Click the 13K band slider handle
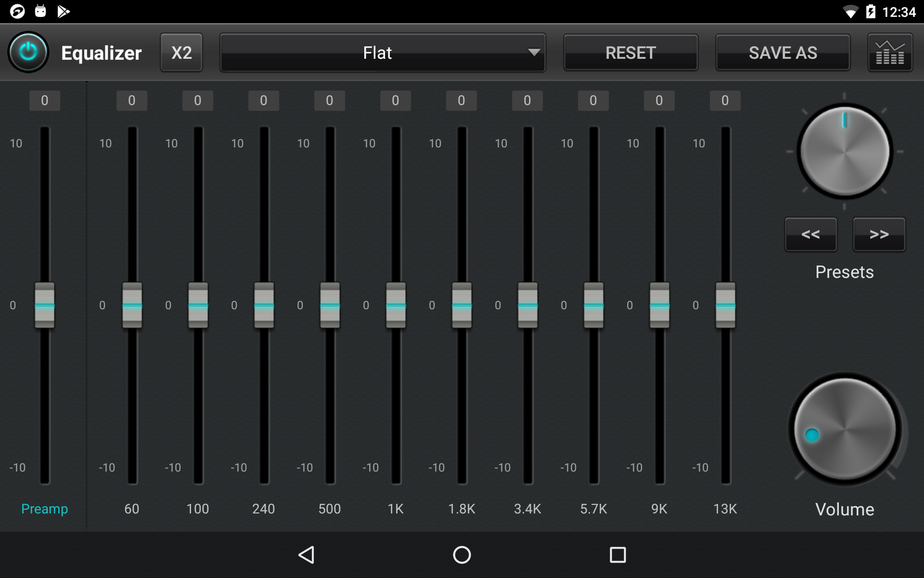Image resolution: width=924 pixels, height=578 pixels. point(725,305)
